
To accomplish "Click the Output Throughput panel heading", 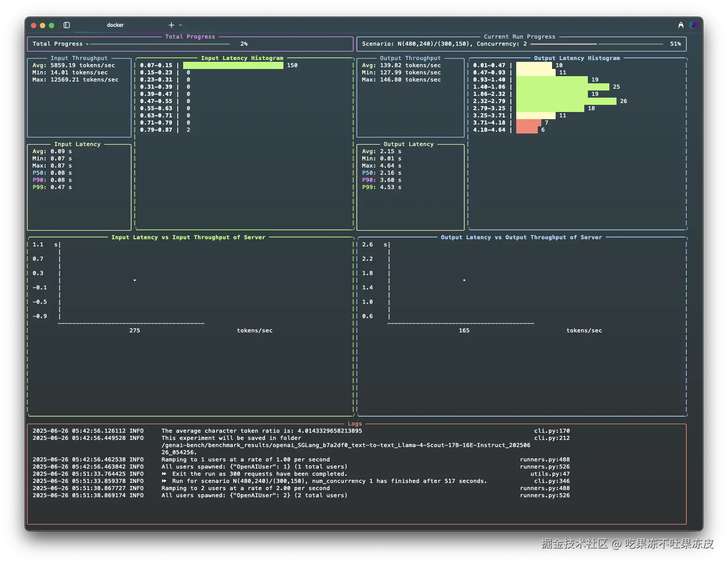I will click(411, 58).
